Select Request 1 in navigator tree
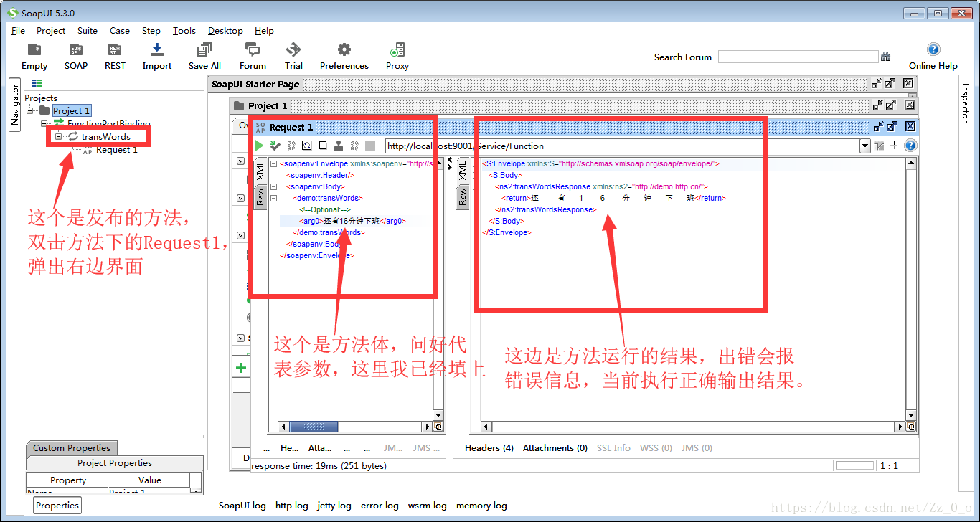Screen dimensions: 980x522 pyautogui.click(x=116, y=150)
